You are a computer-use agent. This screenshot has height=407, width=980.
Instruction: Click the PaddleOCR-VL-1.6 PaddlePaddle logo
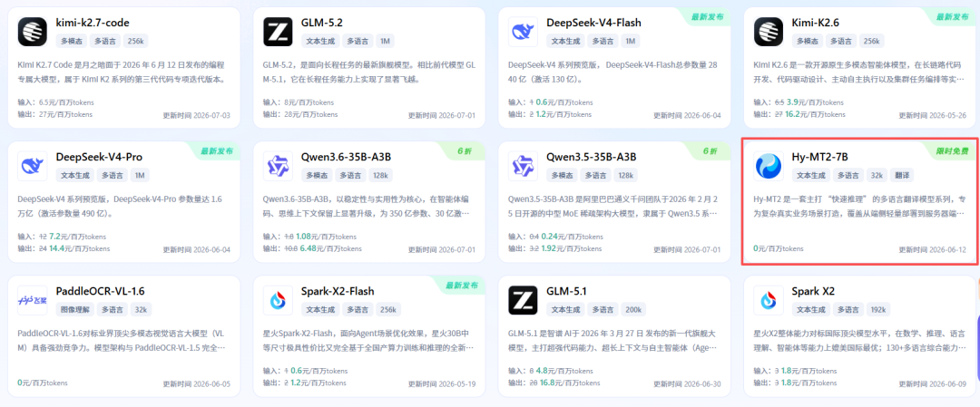[x=33, y=300]
